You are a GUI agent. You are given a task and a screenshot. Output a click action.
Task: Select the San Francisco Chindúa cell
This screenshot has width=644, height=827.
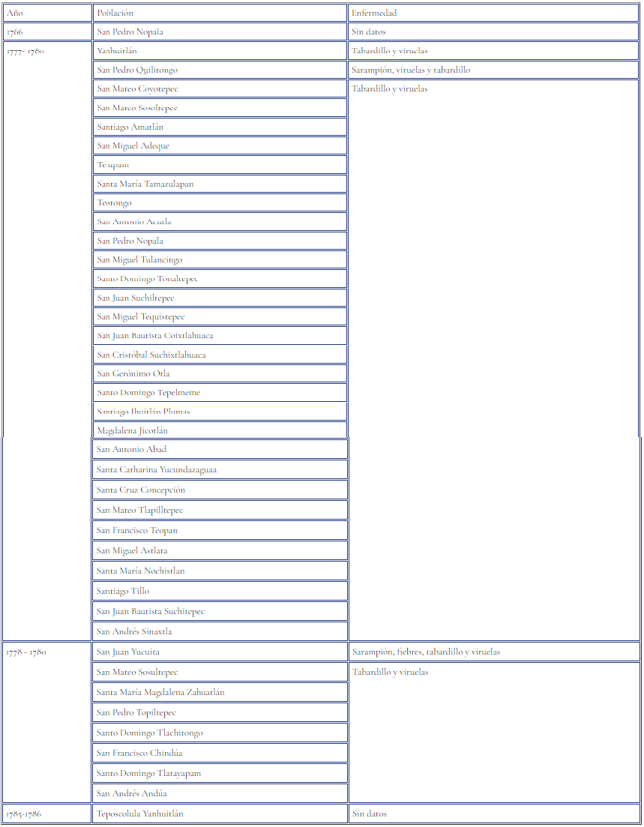point(220,754)
